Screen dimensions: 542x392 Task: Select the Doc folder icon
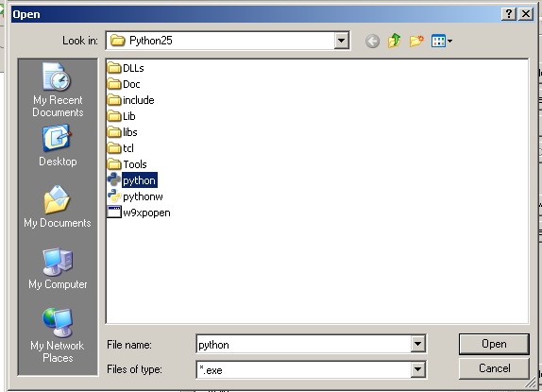tap(114, 84)
